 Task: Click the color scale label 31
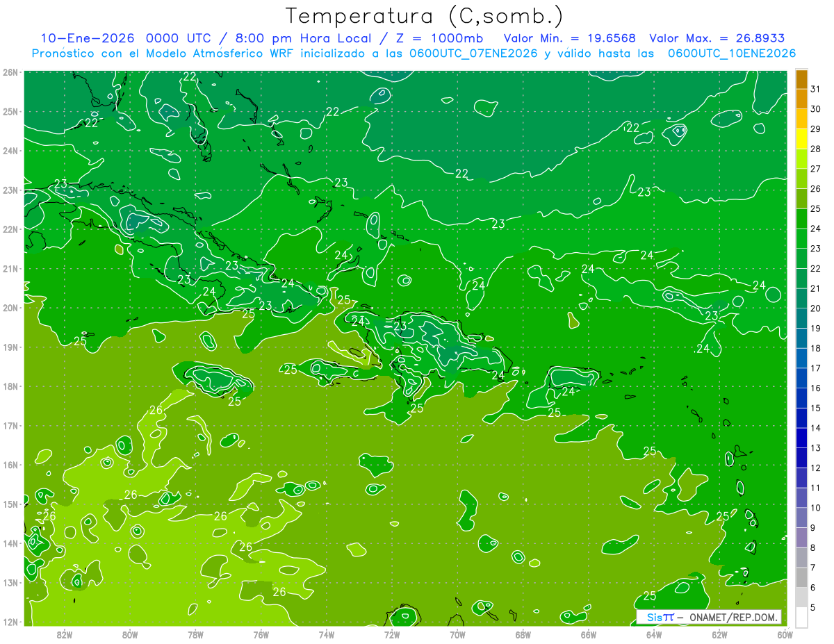click(x=815, y=89)
